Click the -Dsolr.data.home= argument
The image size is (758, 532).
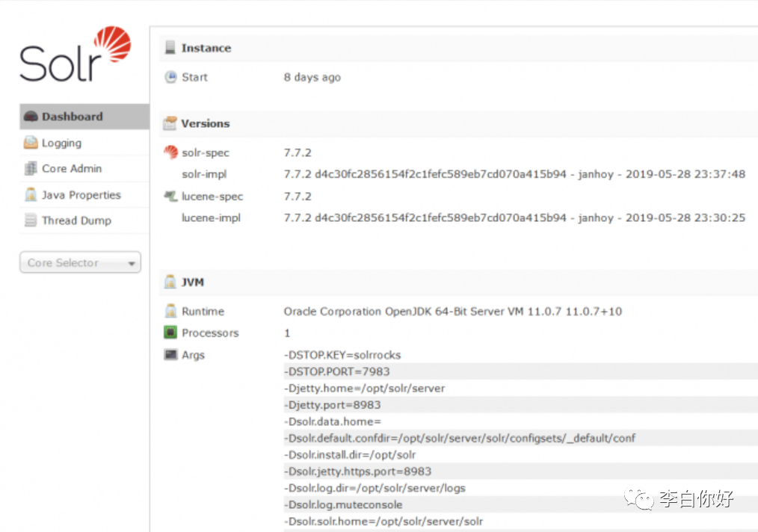tap(332, 421)
